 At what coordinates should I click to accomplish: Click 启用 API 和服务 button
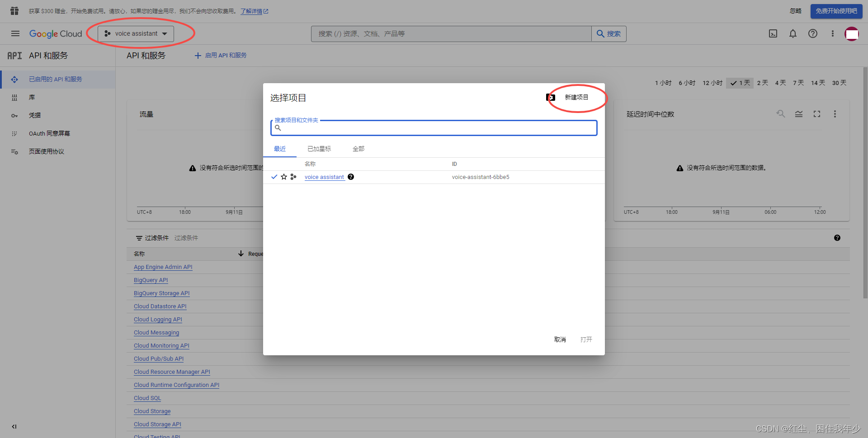(x=221, y=55)
